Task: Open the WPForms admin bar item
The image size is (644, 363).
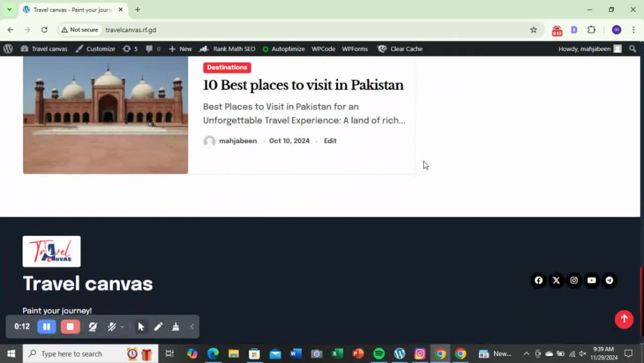Action: click(355, 48)
